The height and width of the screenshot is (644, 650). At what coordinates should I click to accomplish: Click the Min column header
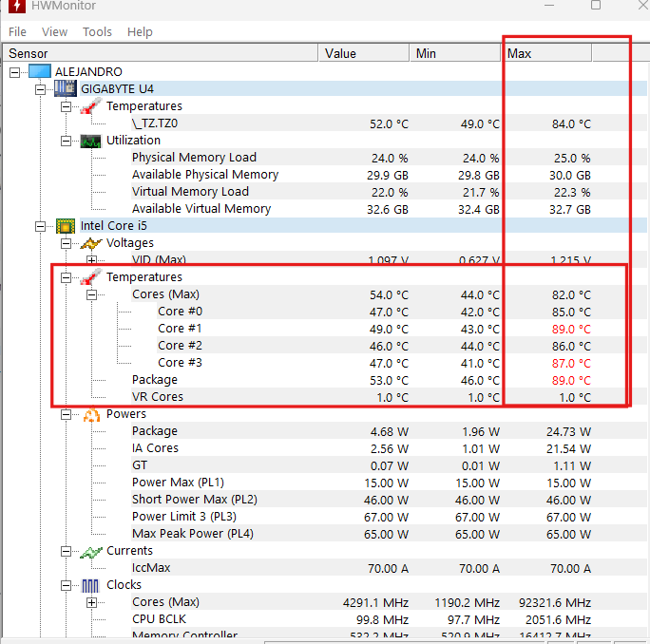point(455,53)
